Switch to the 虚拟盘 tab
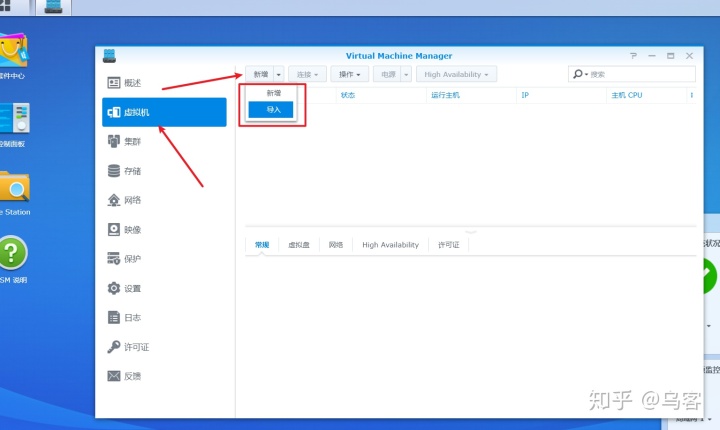The image size is (720, 430). (299, 245)
